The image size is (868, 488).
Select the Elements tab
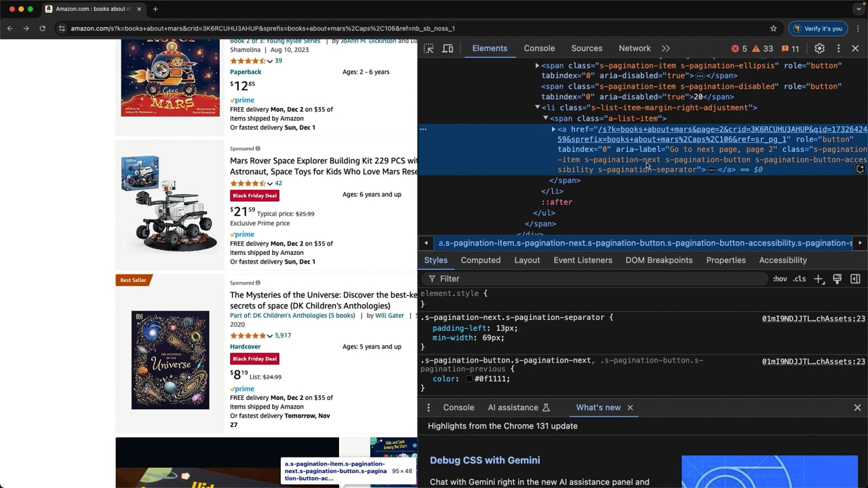[x=490, y=49]
